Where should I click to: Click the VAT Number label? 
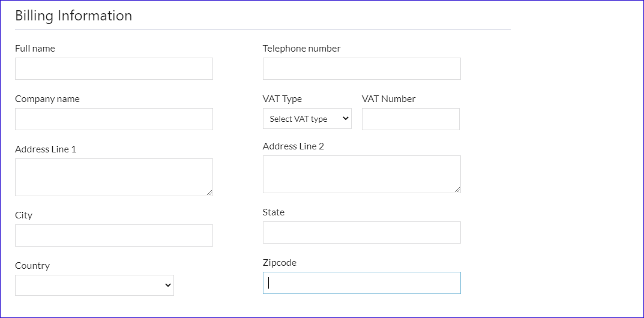(388, 99)
